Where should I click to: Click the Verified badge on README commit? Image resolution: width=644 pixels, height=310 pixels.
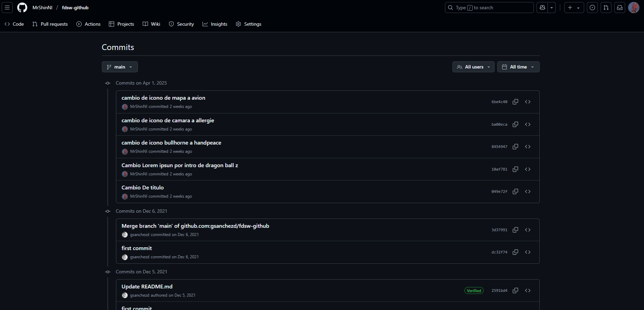click(474, 290)
